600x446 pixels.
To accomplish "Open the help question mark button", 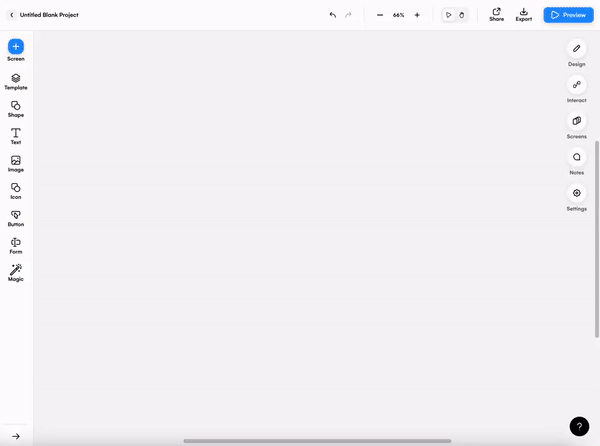I will click(x=579, y=426).
